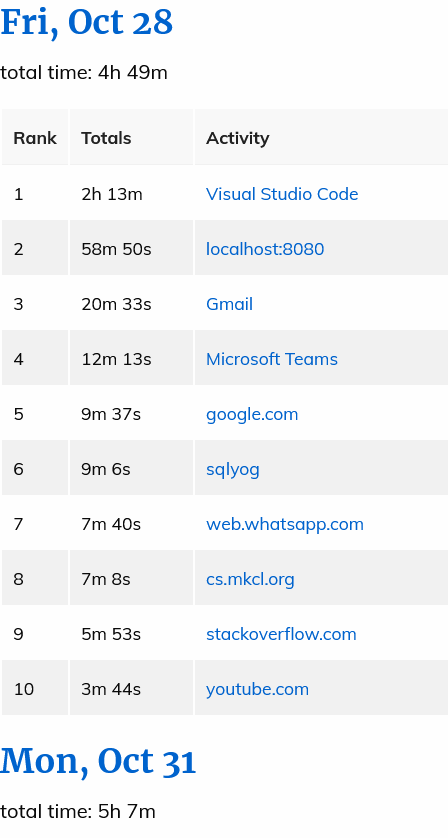Click the total time 5h 7m text
This screenshot has height=838, width=448.
[x=78, y=812]
